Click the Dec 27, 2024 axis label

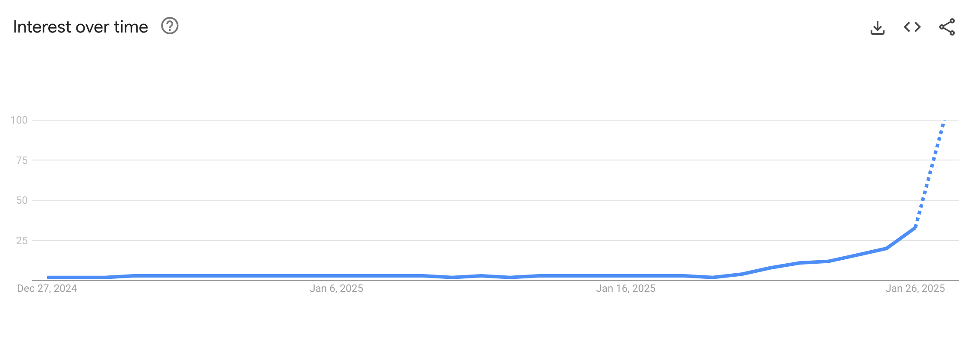click(x=46, y=288)
